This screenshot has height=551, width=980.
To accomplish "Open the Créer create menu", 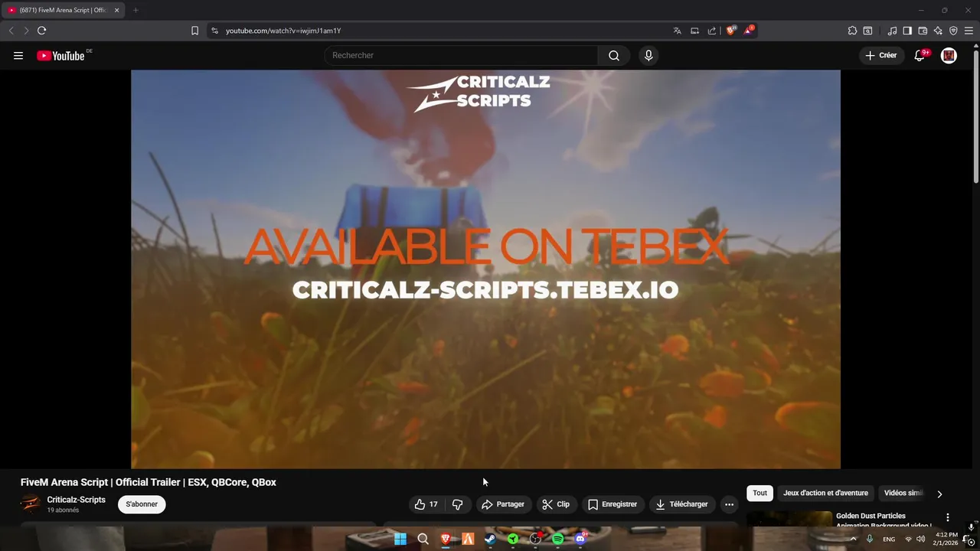I will pyautogui.click(x=881, y=55).
